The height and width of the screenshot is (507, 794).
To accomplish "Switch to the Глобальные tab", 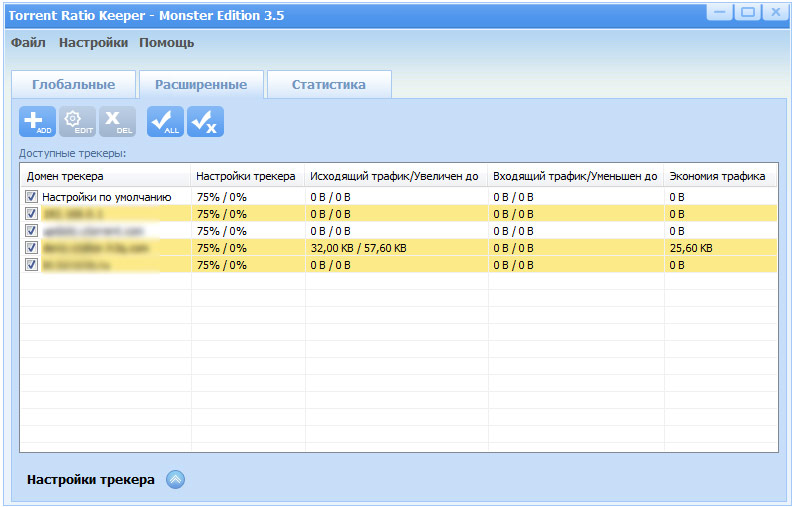I will 73,85.
